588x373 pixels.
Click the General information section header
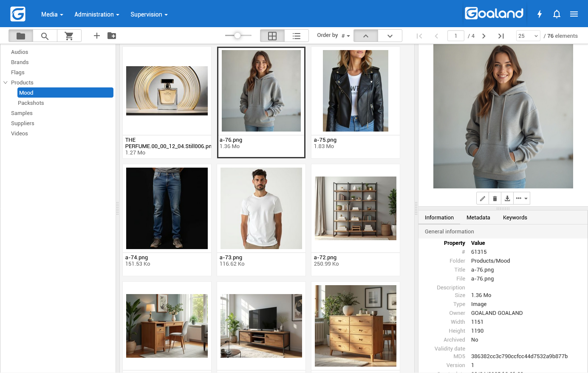pos(503,232)
